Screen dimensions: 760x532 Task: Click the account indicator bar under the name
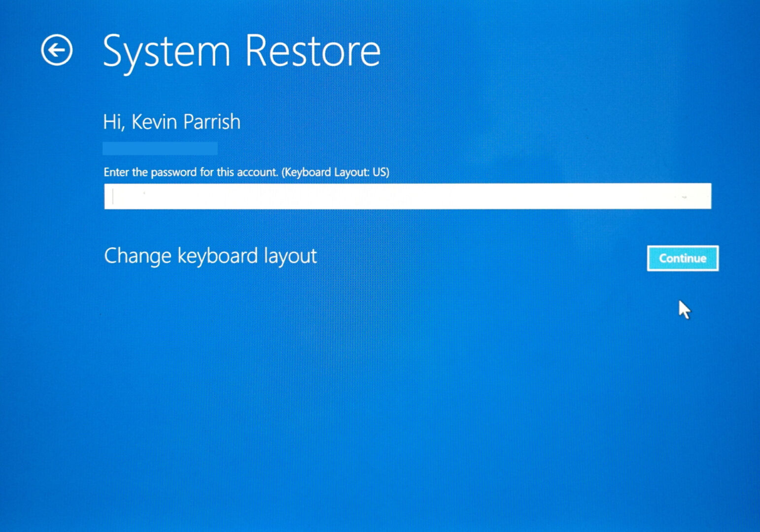[160, 149]
